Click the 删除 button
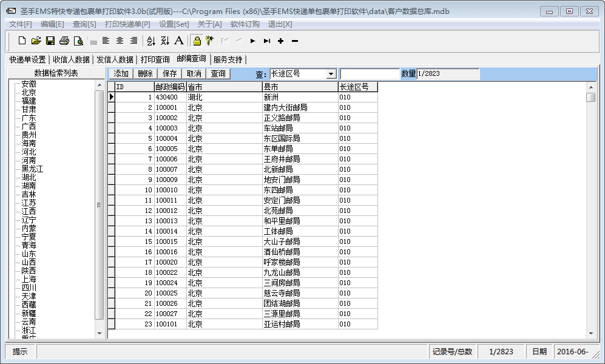 [x=146, y=73]
